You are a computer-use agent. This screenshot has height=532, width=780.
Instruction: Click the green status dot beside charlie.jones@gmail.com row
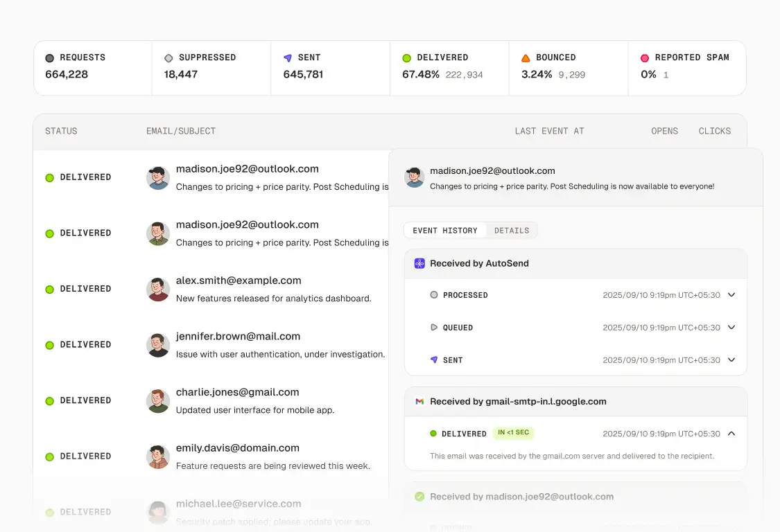(x=49, y=400)
